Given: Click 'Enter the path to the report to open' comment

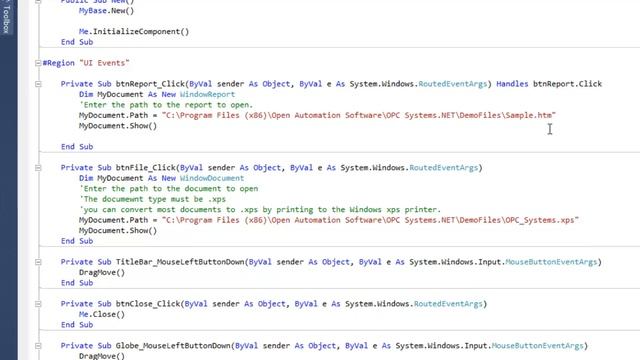Looking at the screenshot, I should (x=166, y=105).
